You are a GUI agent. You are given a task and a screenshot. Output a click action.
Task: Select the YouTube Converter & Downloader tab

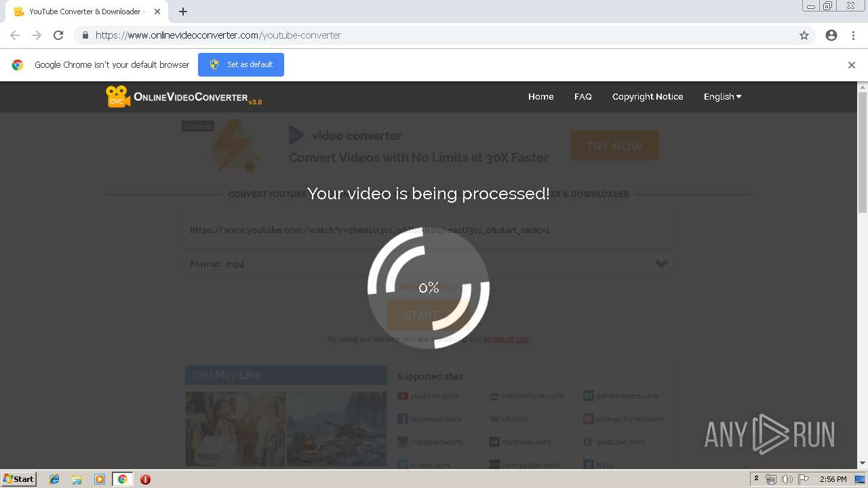tap(87, 12)
